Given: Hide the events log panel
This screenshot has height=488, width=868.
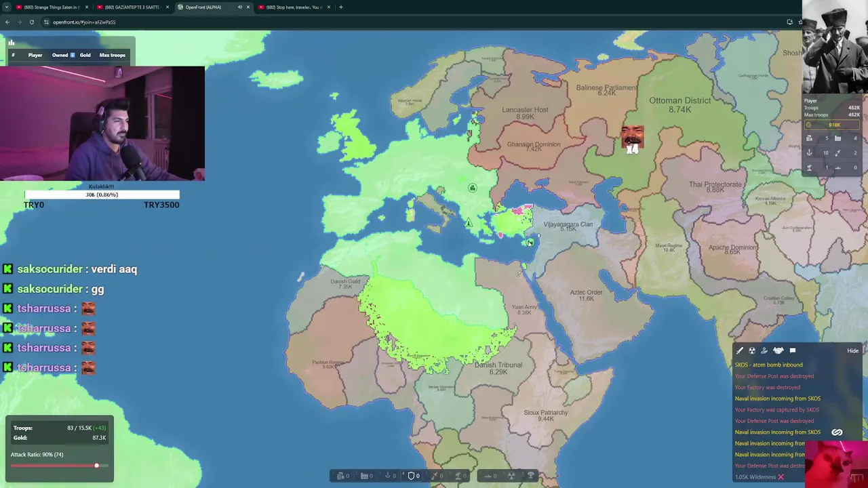Looking at the screenshot, I should point(852,350).
